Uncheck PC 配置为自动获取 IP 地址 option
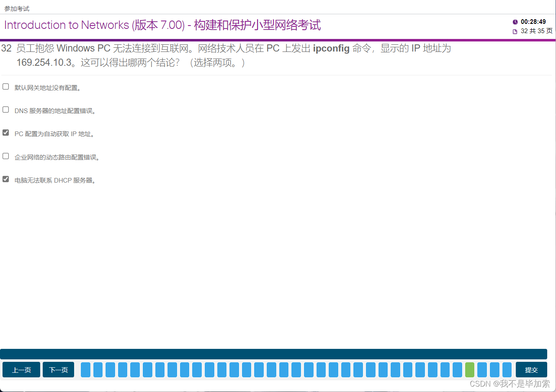The image size is (556, 392). coord(5,132)
